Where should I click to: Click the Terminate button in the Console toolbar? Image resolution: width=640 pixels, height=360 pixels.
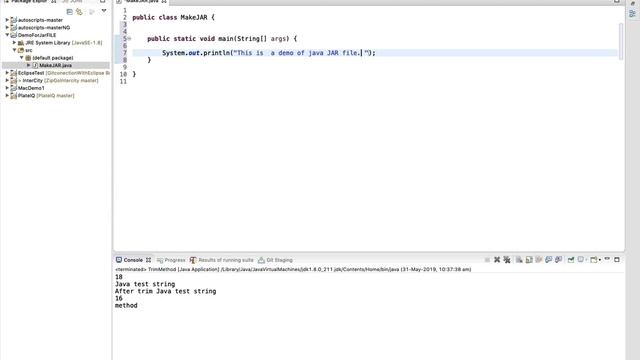pyautogui.click(x=487, y=260)
